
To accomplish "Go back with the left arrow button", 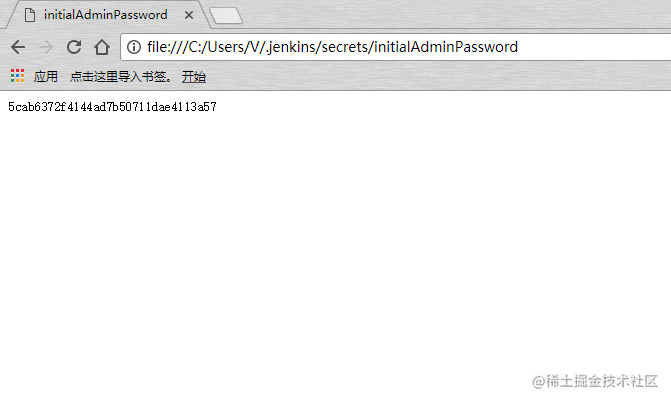I will [18, 47].
